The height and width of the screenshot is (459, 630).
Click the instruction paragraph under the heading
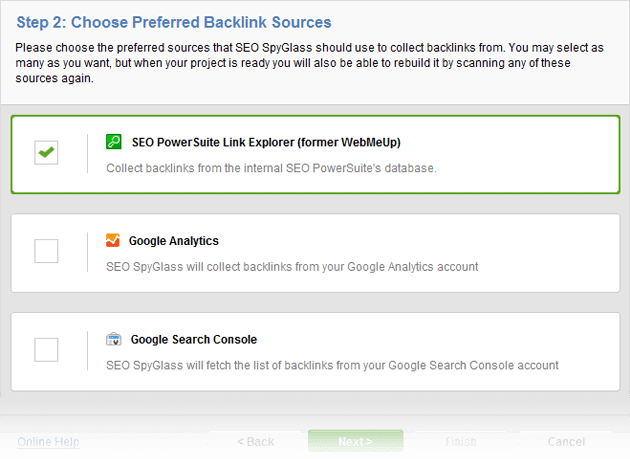click(x=310, y=62)
